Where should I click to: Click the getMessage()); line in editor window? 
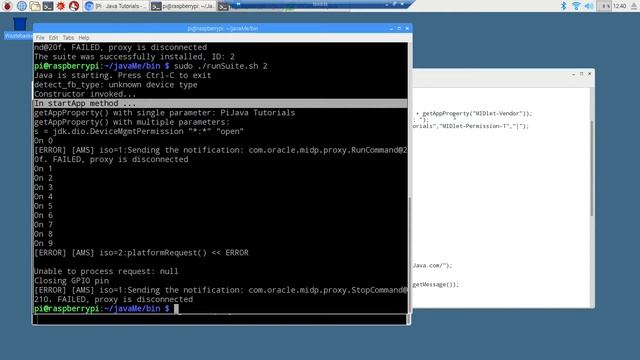(x=436, y=284)
